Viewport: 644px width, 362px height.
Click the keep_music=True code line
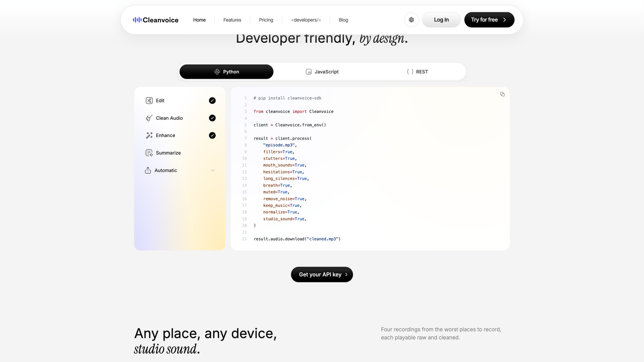282,205
